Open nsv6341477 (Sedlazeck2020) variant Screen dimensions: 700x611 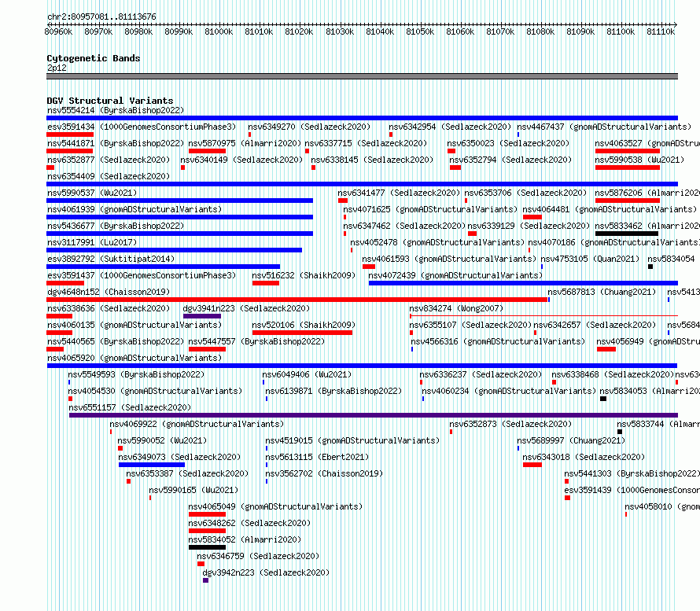[399, 193]
